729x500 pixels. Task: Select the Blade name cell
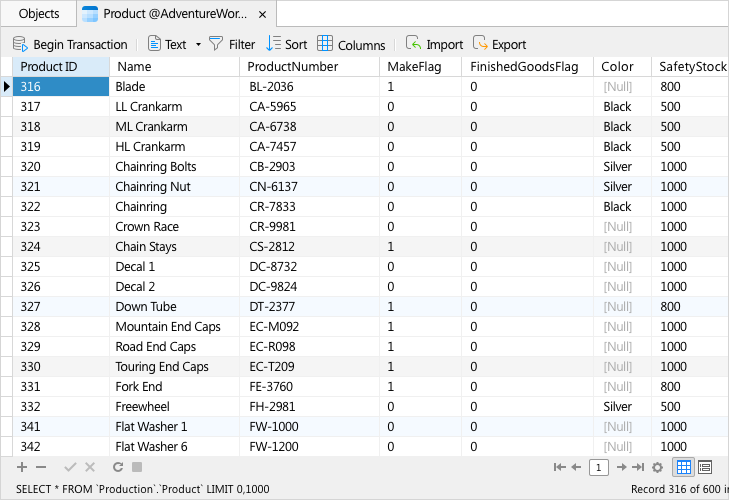click(x=174, y=87)
